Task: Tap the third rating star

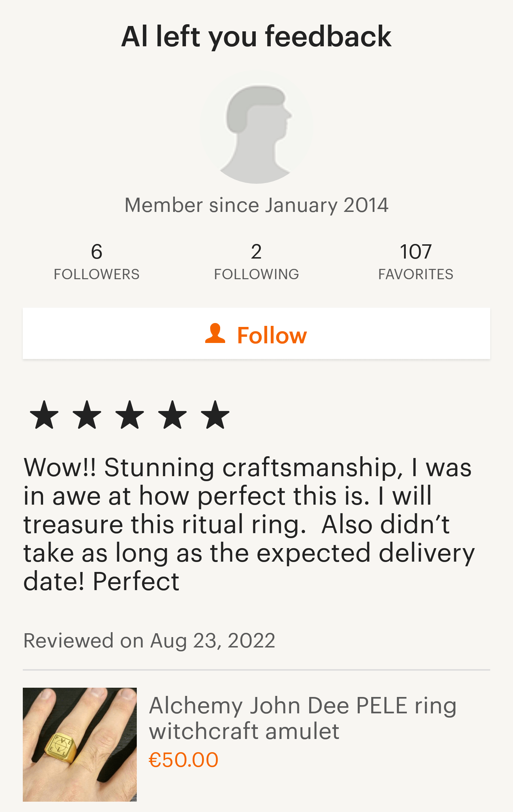Action: 130,415
